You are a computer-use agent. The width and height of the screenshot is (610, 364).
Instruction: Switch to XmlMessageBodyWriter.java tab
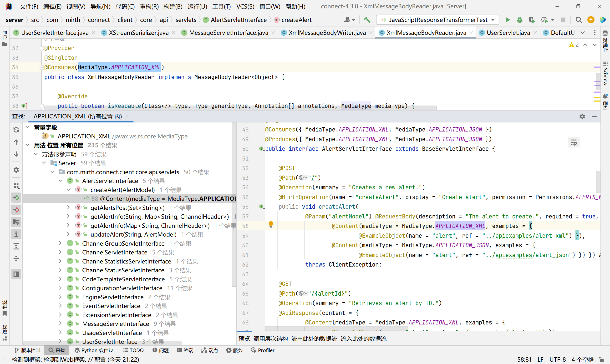point(327,33)
